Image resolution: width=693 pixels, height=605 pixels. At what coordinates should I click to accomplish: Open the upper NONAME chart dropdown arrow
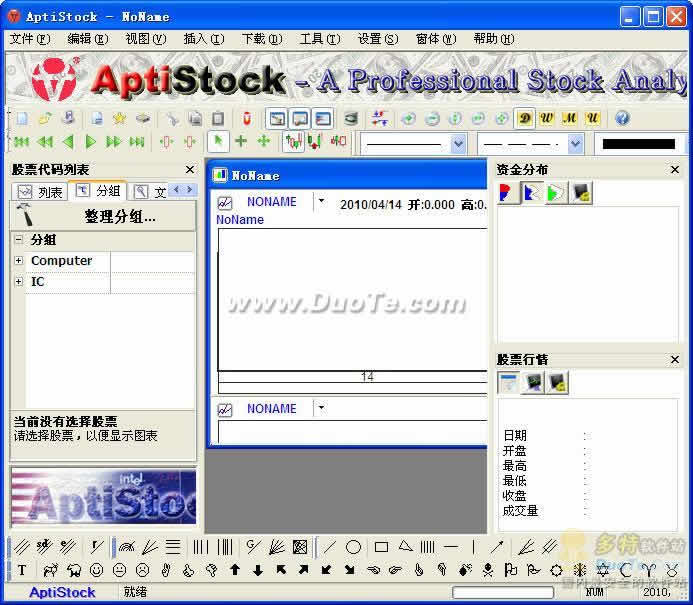point(321,202)
